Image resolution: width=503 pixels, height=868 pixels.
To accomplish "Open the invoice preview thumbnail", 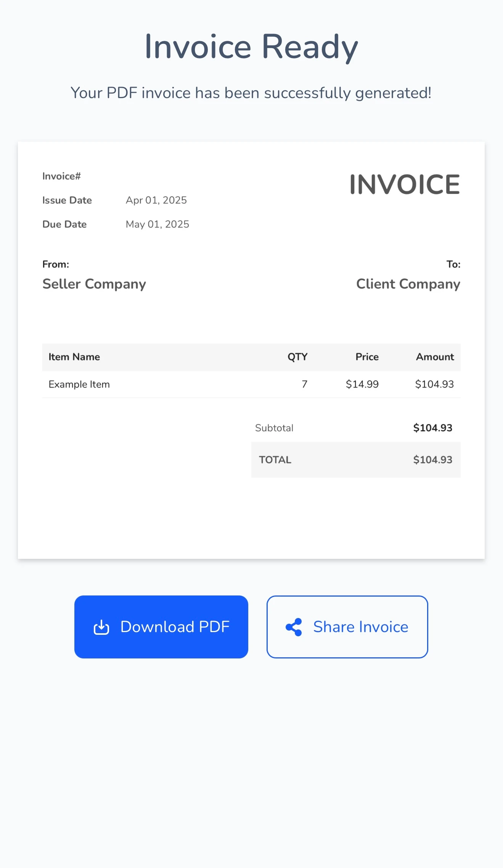I will 251,350.
